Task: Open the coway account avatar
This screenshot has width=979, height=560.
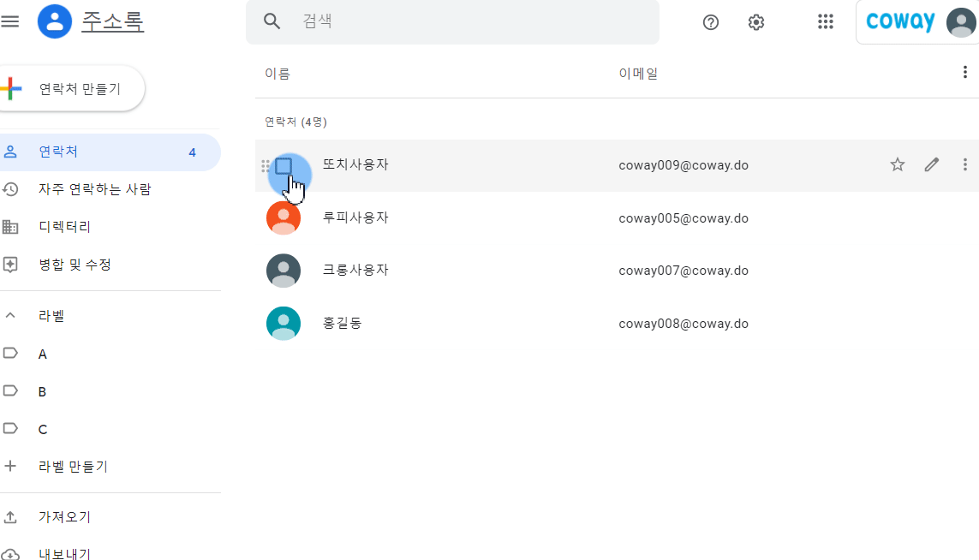Action: point(961,22)
